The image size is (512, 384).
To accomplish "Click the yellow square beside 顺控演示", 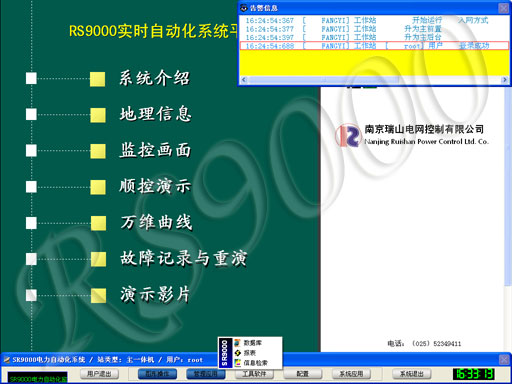I will click(x=98, y=187).
